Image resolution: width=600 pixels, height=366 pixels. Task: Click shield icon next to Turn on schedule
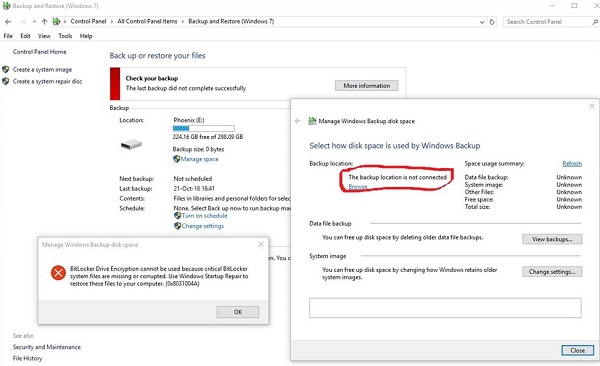pos(177,216)
